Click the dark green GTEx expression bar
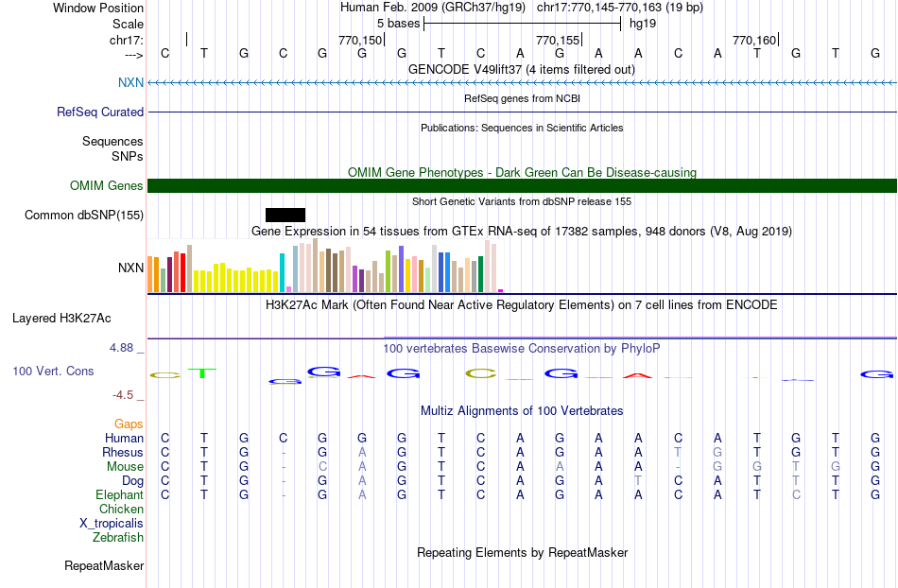898x588 pixels. coord(480,274)
